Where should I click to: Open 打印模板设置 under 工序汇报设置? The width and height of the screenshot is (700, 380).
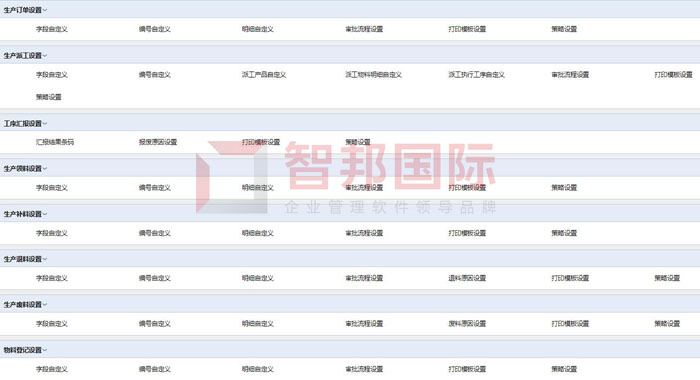tap(261, 142)
